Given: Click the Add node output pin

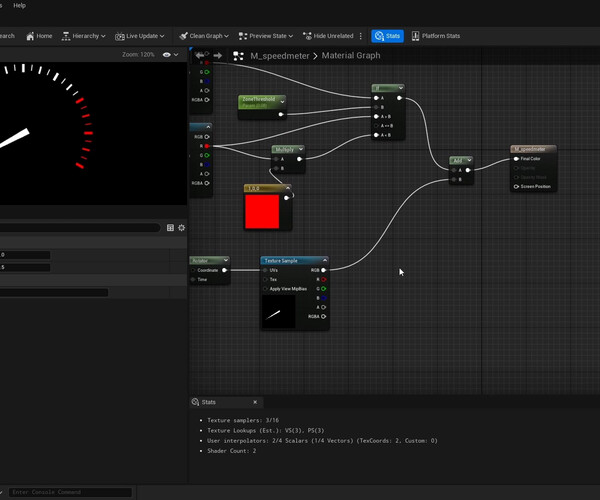Looking at the screenshot, I should (x=468, y=170).
